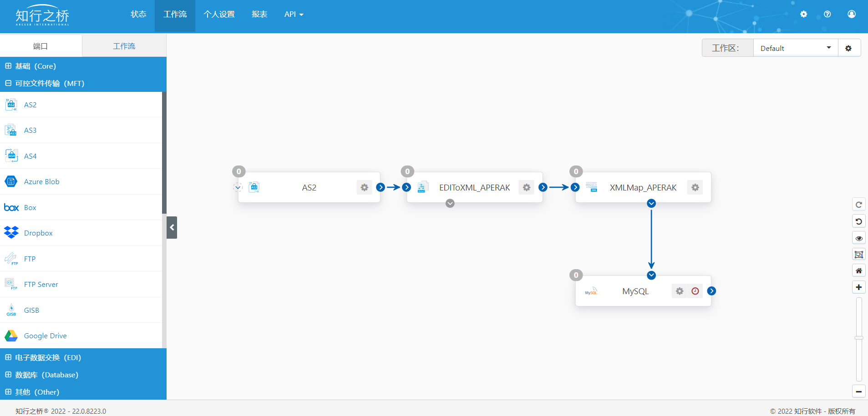Screen dimensions: 868x416
Task: Open the API dropdown menu
Action: click(x=294, y=15)
